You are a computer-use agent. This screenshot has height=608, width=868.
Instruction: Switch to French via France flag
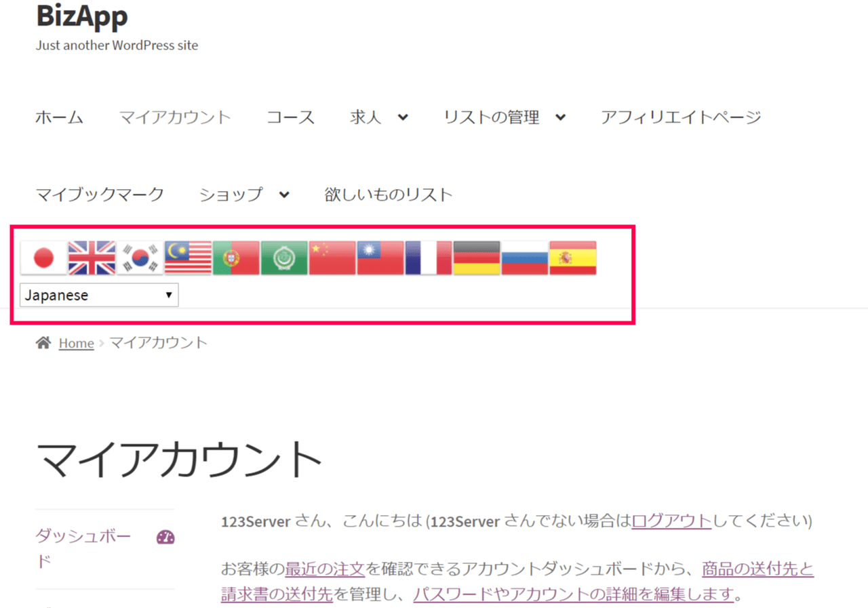[x=429, y=258]
